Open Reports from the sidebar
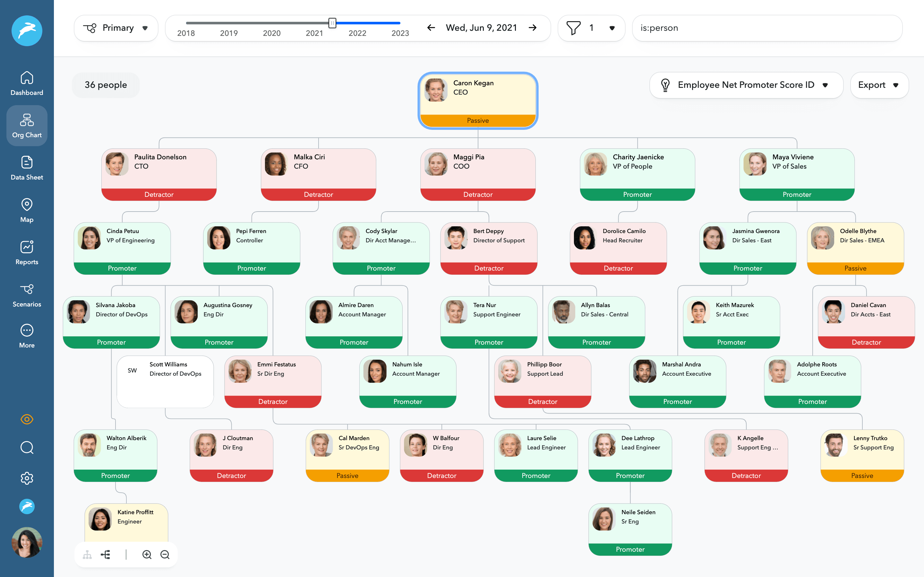This screenshot has width=924, height=577. 27,252
